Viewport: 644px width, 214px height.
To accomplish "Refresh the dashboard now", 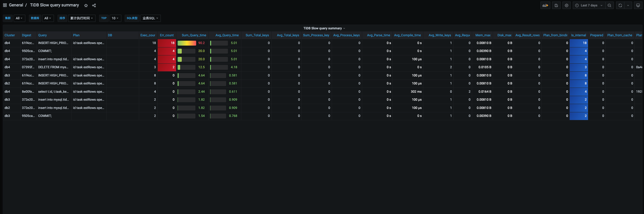I will coord(620,5).
